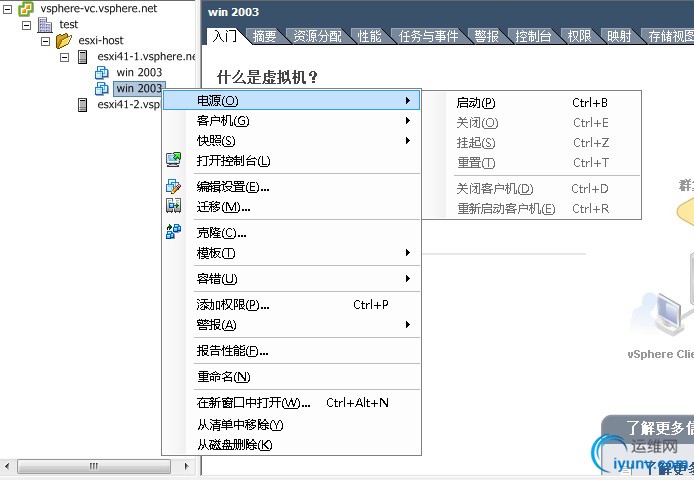Switch to the 权限 tab

pyautogui.click(x=579, y=36)
